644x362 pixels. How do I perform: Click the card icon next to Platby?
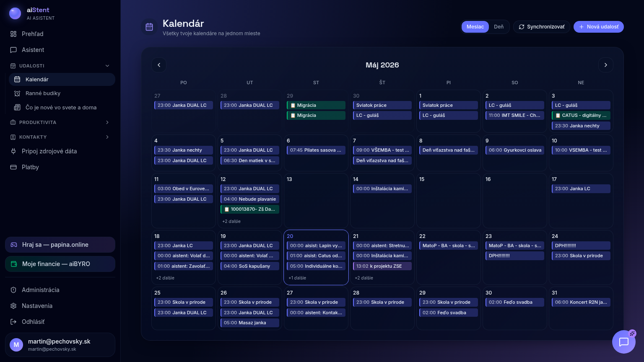point(13,167)
